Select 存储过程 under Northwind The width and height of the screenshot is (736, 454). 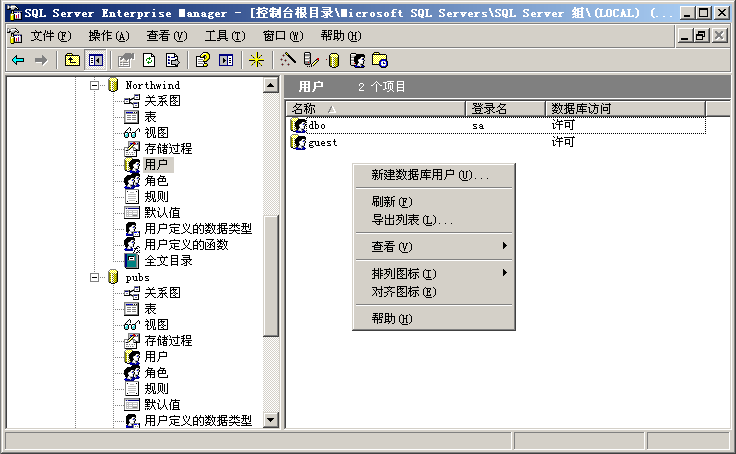(168, 149)
